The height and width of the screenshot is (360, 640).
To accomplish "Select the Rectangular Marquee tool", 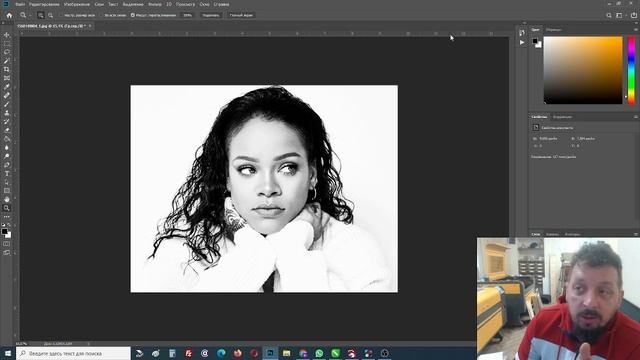I will pyautogui.click(x=7, y=44).
